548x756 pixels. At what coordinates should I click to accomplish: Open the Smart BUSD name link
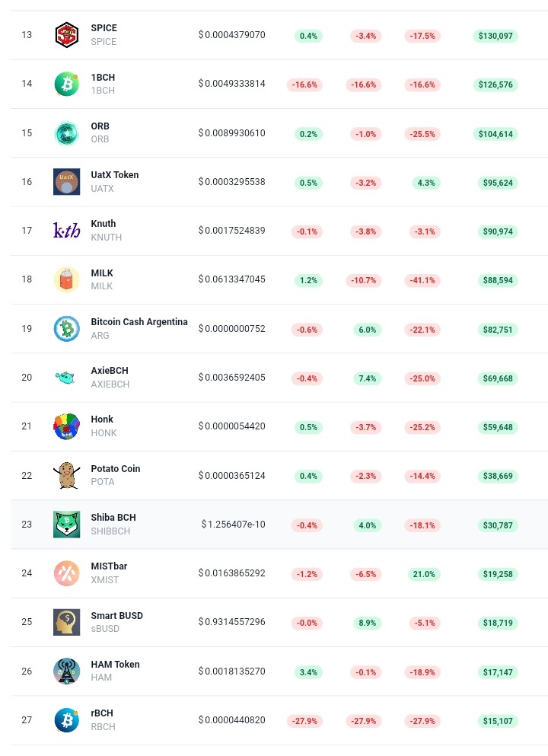pos(116,616)
